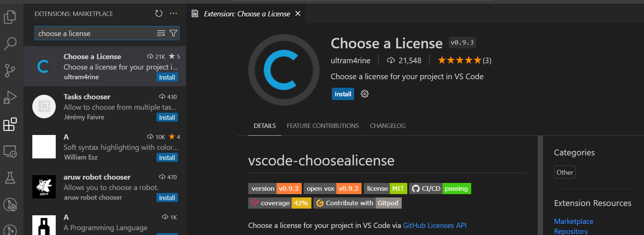Switch to the FEATURE CONTRIBUTIONS tab

tap(323, 126)
